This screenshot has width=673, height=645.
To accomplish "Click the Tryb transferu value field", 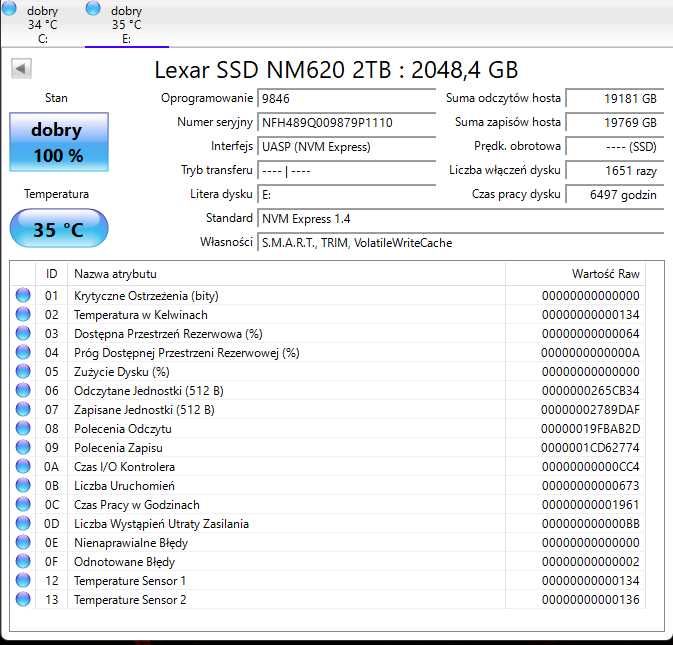I will click(x=346, y=170).
